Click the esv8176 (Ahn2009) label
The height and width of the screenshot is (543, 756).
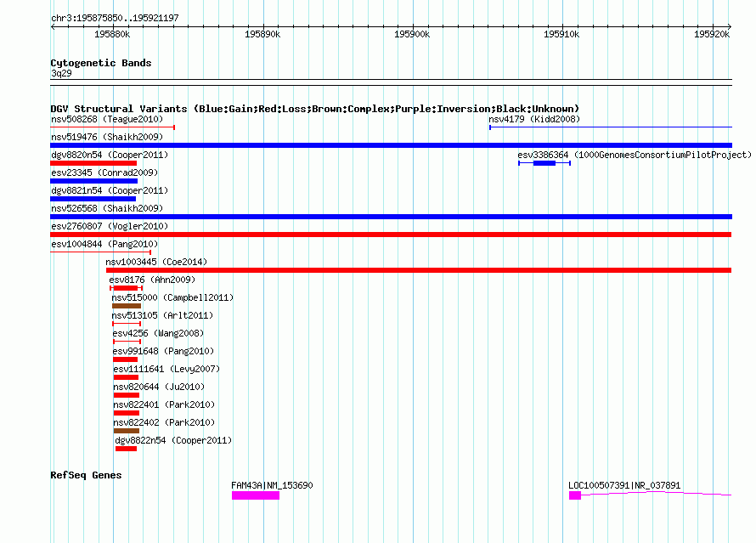(x=152, y=280)
